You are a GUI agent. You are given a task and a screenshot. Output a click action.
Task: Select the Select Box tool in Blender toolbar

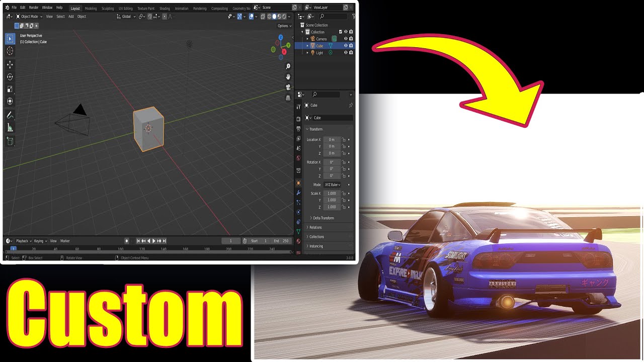[10, 39]
